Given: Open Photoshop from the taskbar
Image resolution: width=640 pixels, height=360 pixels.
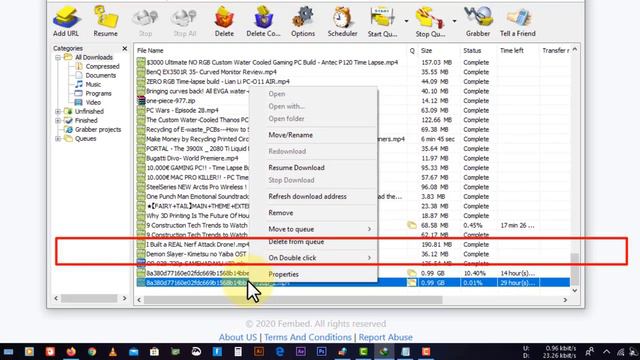Looking at the screenshot, I should click(321, 351).
